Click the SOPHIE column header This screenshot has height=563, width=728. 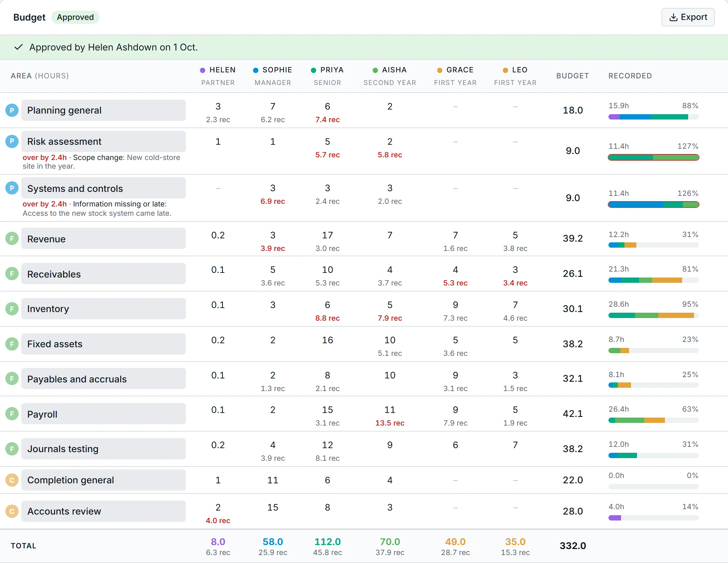point(273,76)
